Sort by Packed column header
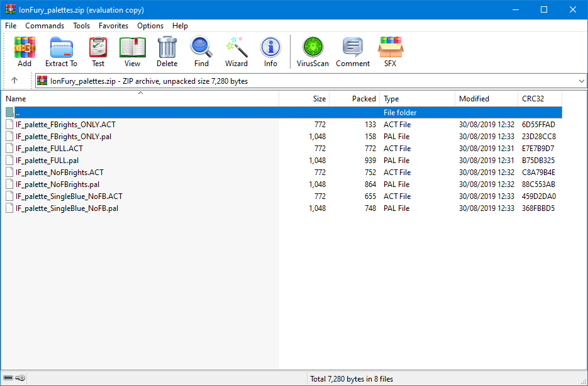Screen dimensions: 588x386 355,99
